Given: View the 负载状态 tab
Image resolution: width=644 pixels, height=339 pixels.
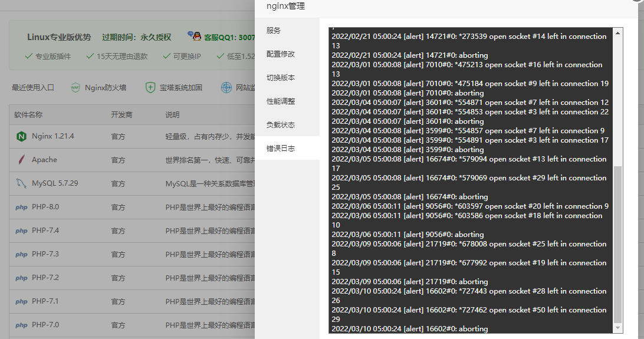Looking at the screenshot, I should [281, 125].
